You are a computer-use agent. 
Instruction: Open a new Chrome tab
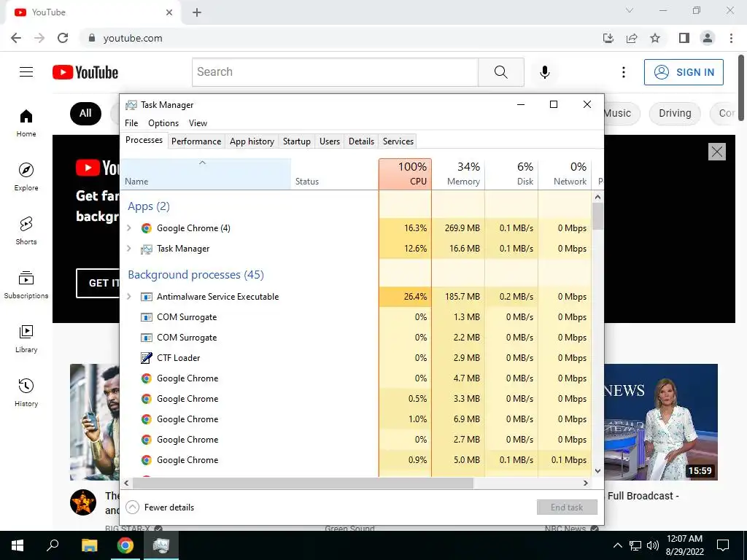pos(197,12)
